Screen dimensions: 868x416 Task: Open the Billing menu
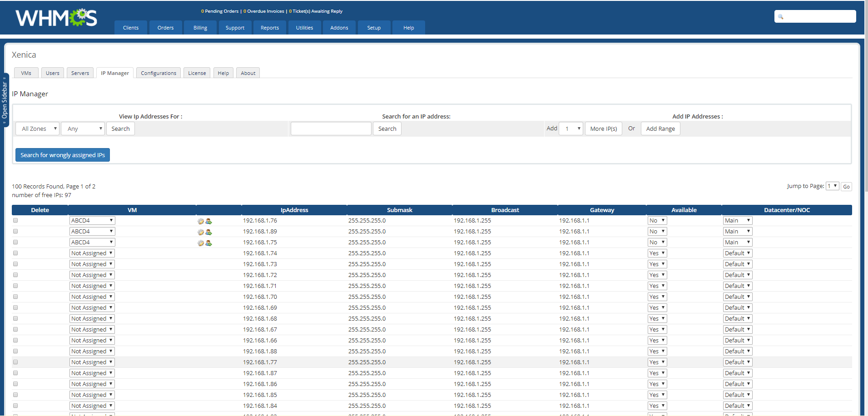200,28
